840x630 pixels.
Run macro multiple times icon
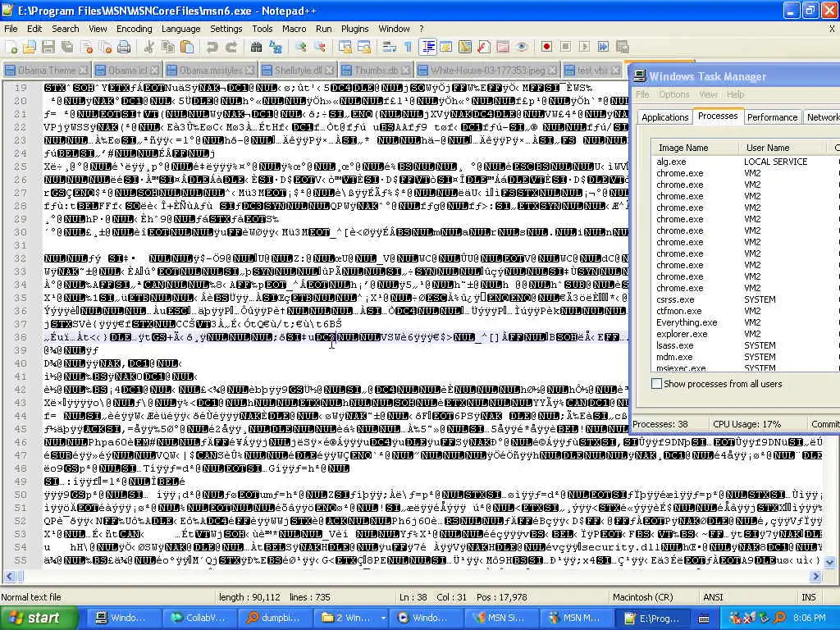tap(603, 47)
